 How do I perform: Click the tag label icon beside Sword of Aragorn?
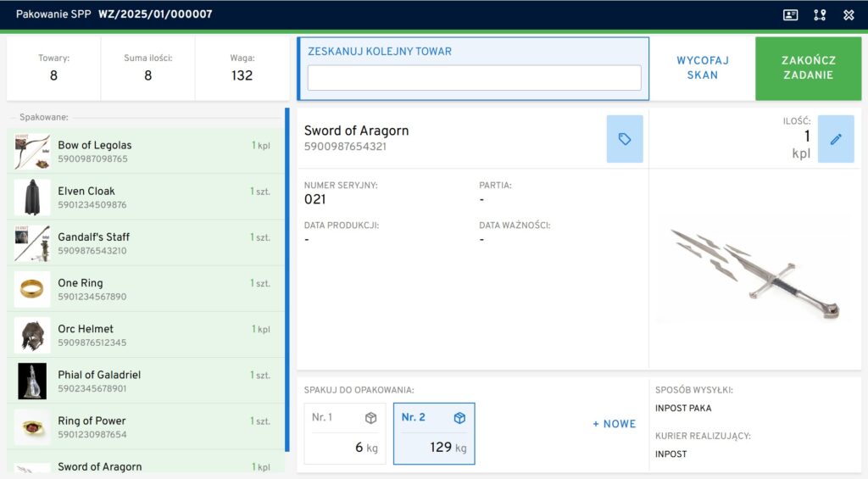pos(625,139)
